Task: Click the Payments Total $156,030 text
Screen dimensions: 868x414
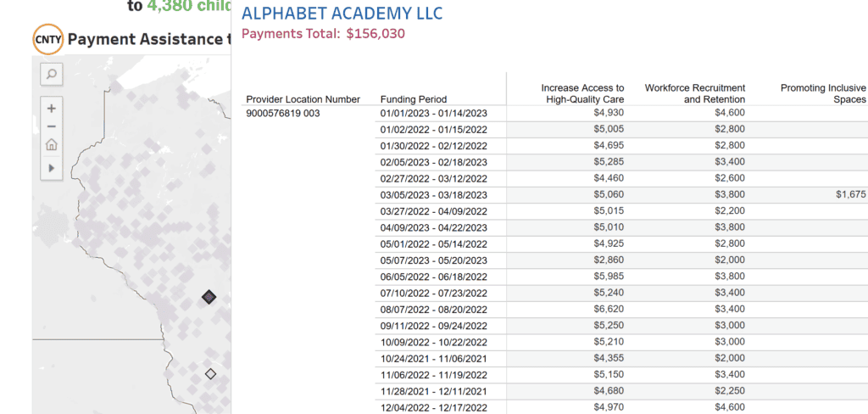Action: (323, 34)
